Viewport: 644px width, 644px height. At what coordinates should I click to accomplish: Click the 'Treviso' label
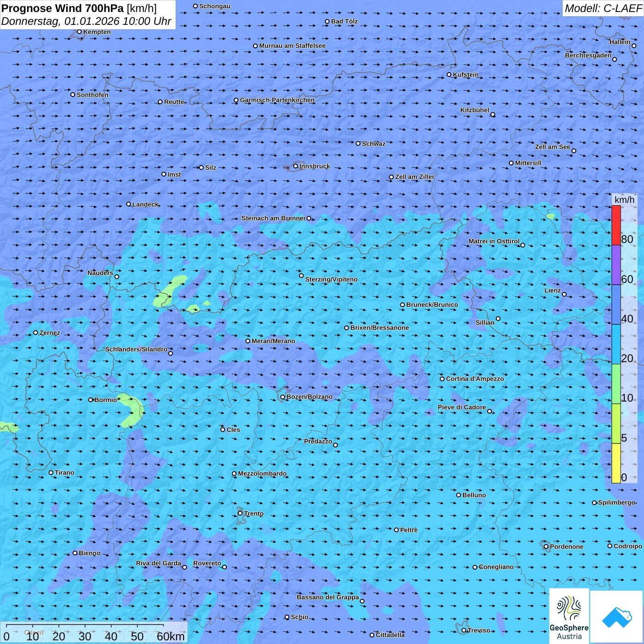pyautogui.click(x=479, y=630)
